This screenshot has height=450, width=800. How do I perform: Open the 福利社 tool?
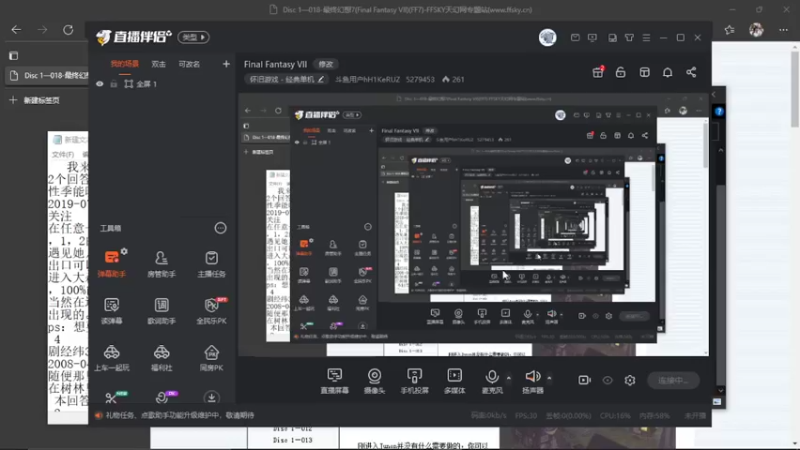tap(161, 357)
